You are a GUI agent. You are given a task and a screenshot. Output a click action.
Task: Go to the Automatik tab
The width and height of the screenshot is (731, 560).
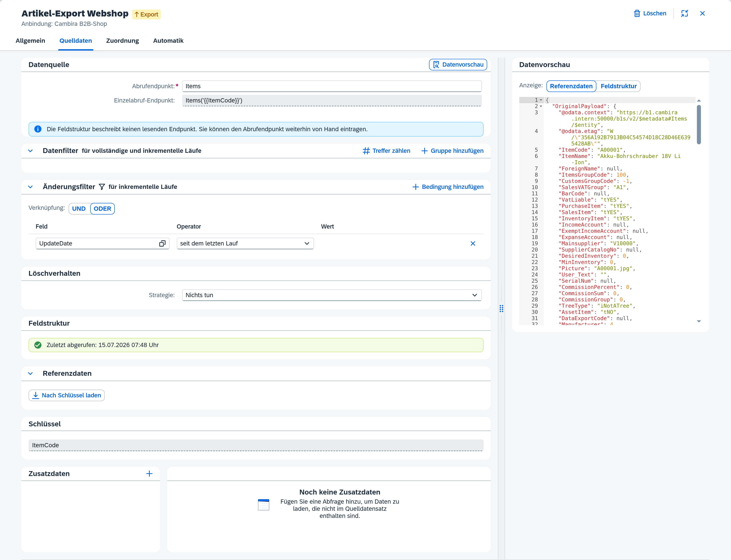[x=168, y=41]
